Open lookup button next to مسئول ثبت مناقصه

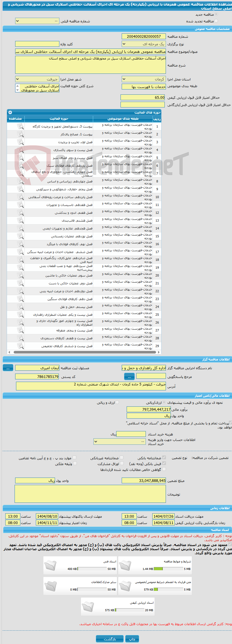(8, 368)
